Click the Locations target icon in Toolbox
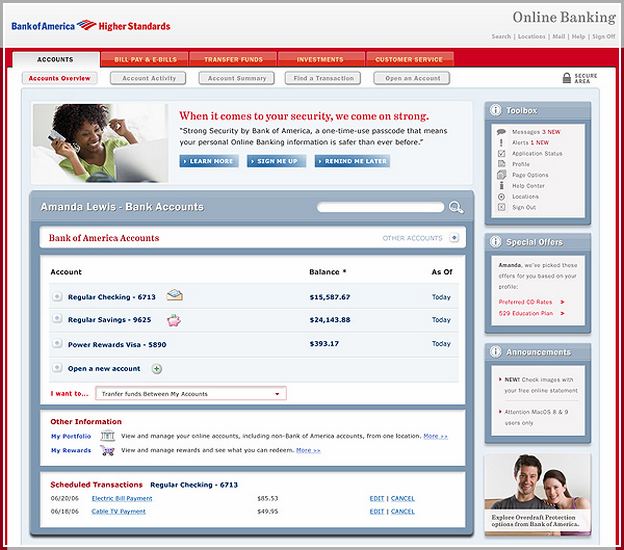 click(x=501, y=197)
